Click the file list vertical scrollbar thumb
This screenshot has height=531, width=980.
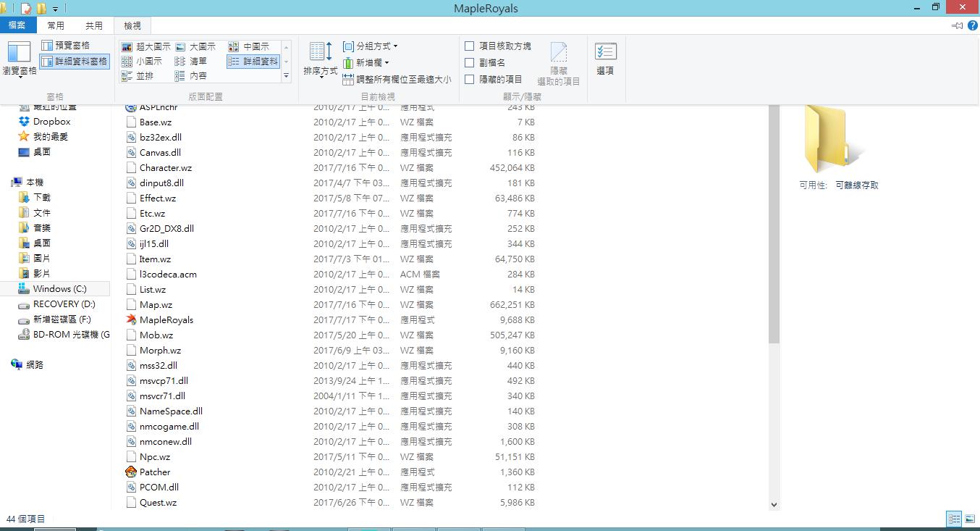tap(774, 225)
